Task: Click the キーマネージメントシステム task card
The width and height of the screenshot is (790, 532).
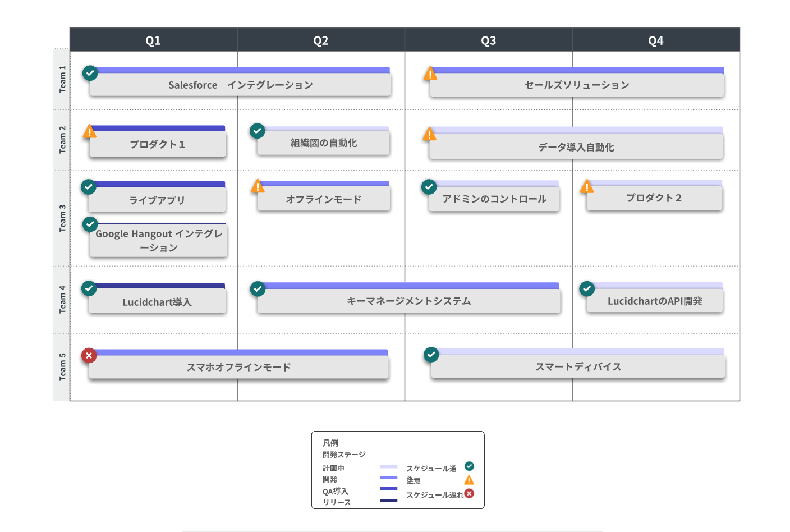Action: click(x=408, y=301)
